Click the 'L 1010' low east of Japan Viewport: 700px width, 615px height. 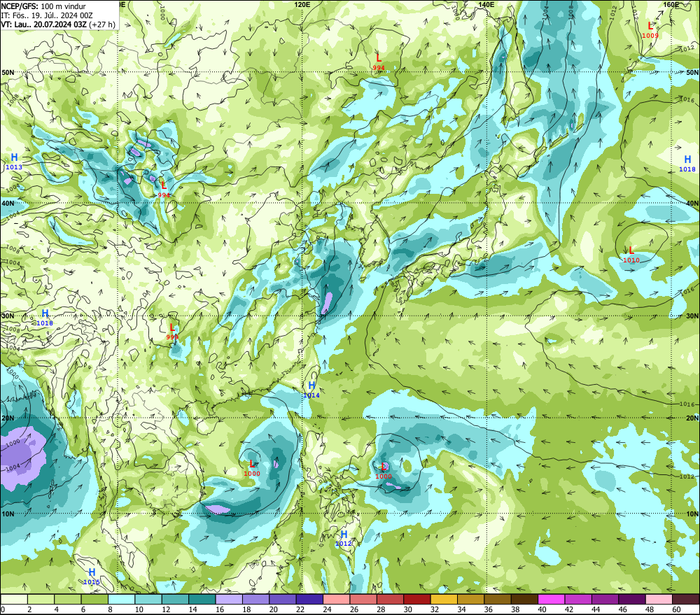(x=631, y=255)
